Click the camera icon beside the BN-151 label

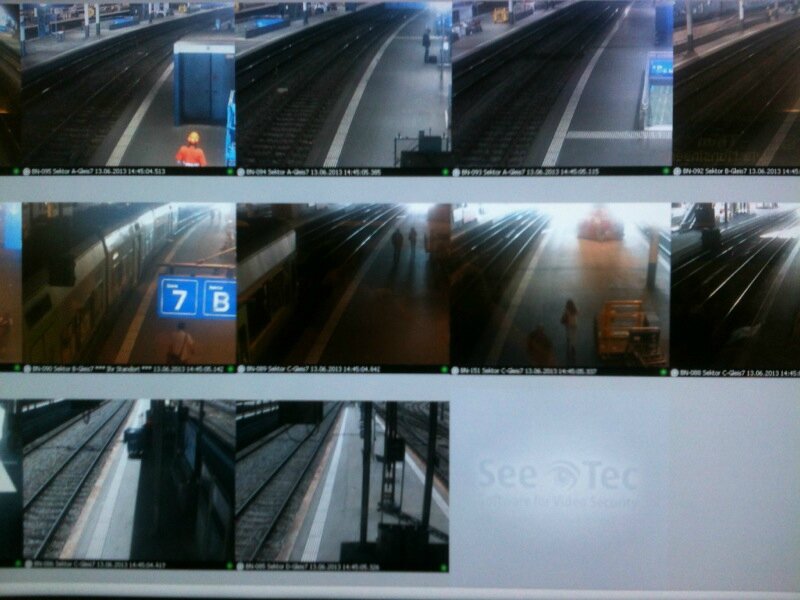tap(455, 371)
